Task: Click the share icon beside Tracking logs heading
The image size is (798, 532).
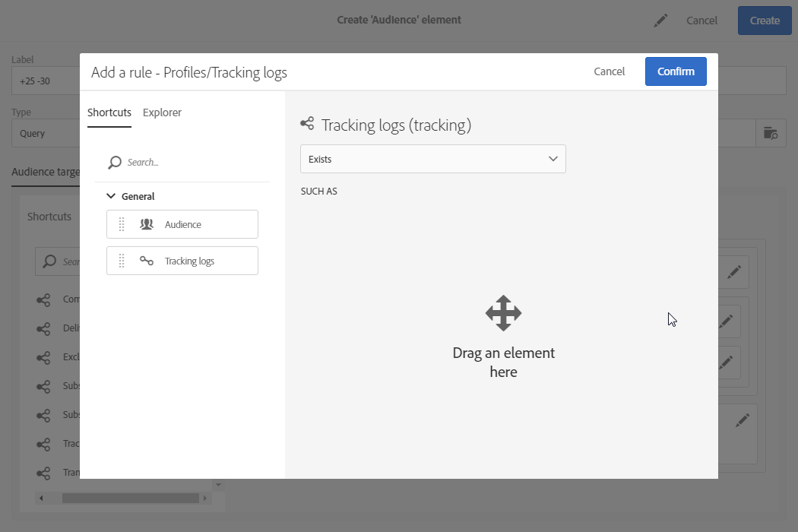Action: 307,123
